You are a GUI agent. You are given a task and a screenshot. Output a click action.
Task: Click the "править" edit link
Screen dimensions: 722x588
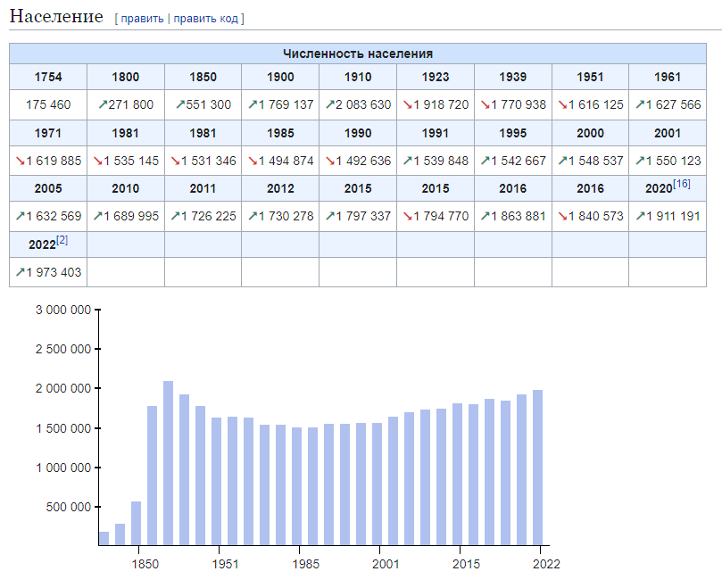(x=142, y=18)
